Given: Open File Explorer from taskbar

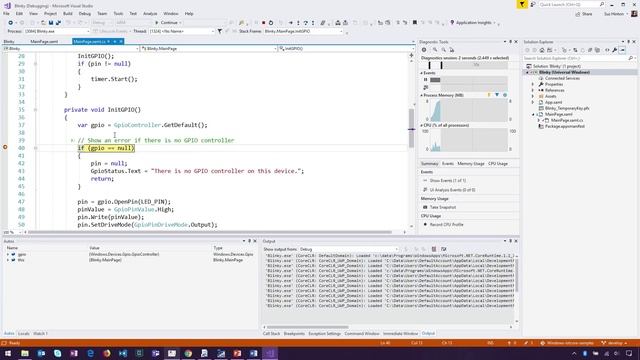Looking at the screenshot, I should (25, 353).
